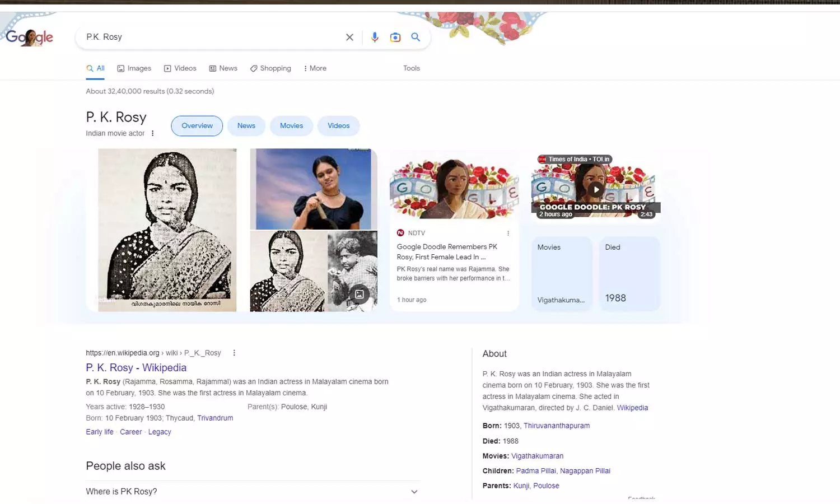The width and height of the screenshot is (840, 504).
Task: Click inside the search input field
Action: pos(213,37)
